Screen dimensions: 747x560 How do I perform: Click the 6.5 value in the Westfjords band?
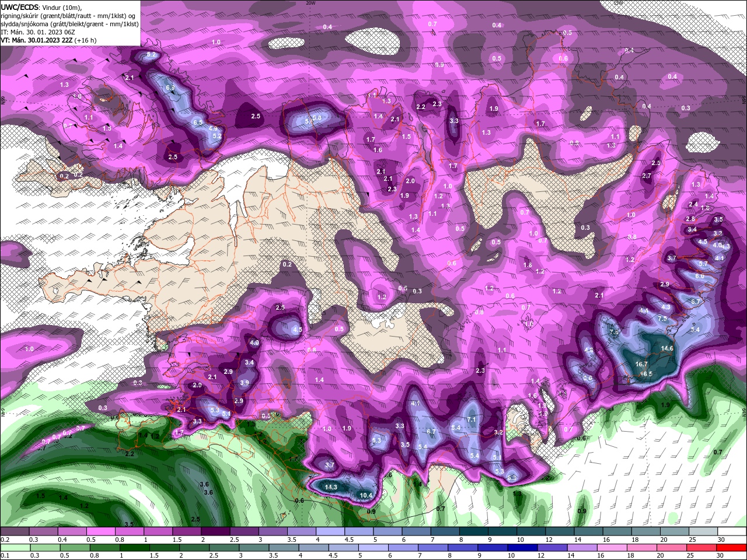coord(198,123)
